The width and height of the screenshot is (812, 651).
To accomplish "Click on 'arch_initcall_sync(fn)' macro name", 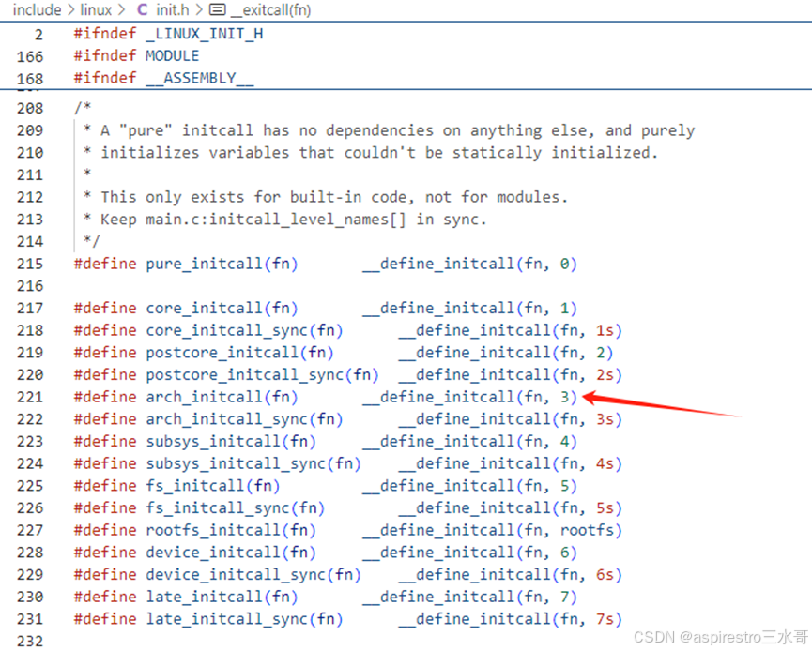I will pyautogui.click(x=244, y=419).
